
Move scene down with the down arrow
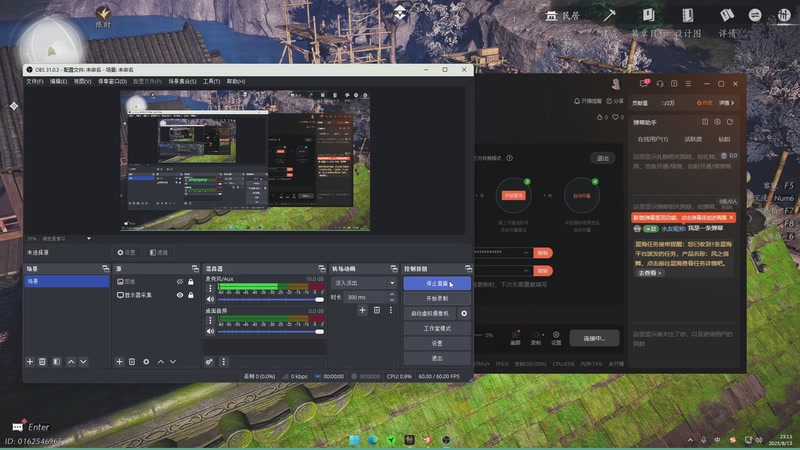[x=83, y=362]
